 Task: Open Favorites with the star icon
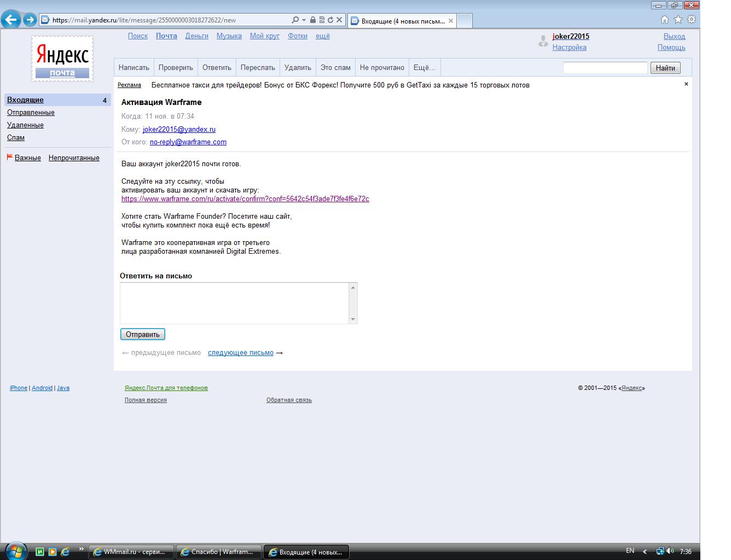pyautogui.click(x=678, y=20)
